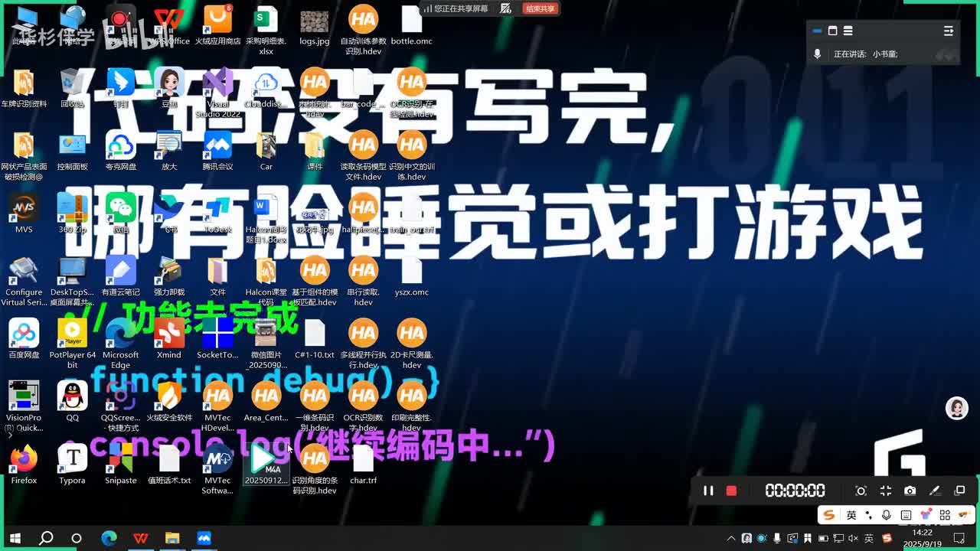Image resolution: width=980 pixels, height=551 pixels.
Task: Launch Microsoft Edge desktop shortcut
Action: 121,344
